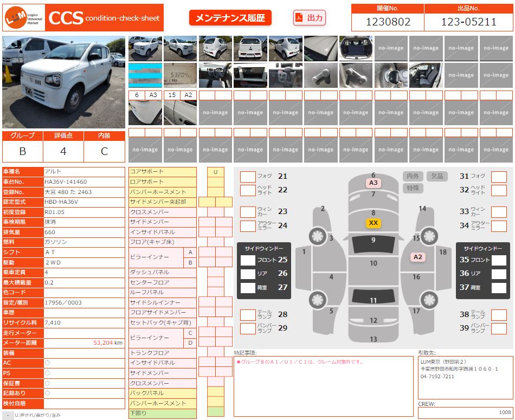Click the rear-right wheel in the car diagram
The width and height of the screenshot is (515, 420).
[430, 299]
